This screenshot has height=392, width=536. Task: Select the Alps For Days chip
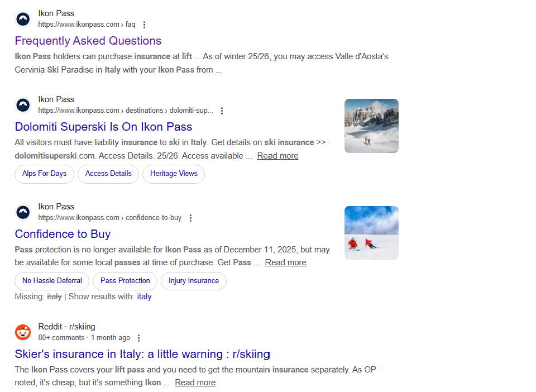pos(44,174)
